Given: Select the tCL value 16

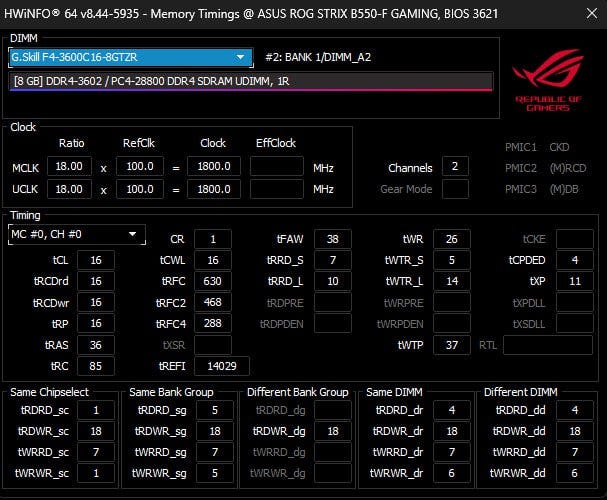Looking at the screenshot, I should coord(96,260).
